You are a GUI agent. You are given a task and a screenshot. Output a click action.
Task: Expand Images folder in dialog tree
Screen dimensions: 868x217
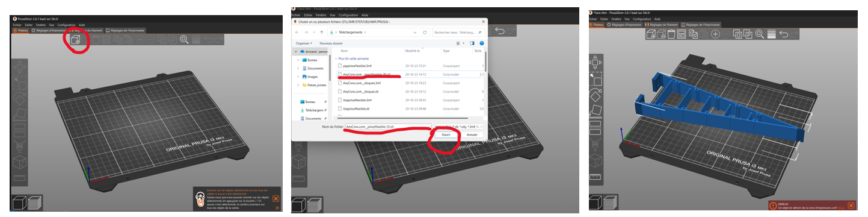point(298,77)
